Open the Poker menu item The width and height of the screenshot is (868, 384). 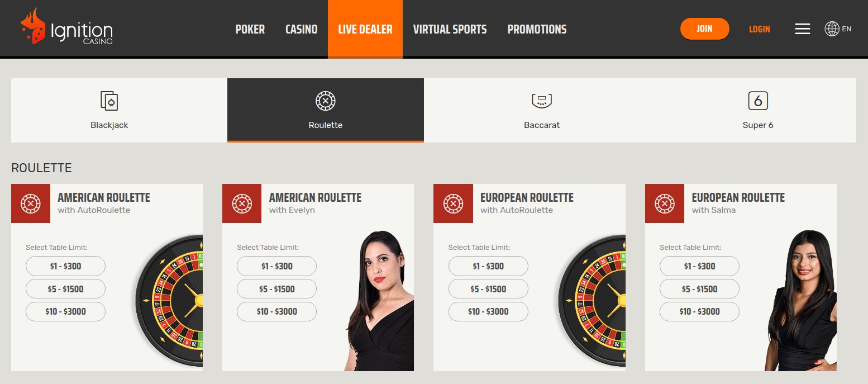pos(250,29)
